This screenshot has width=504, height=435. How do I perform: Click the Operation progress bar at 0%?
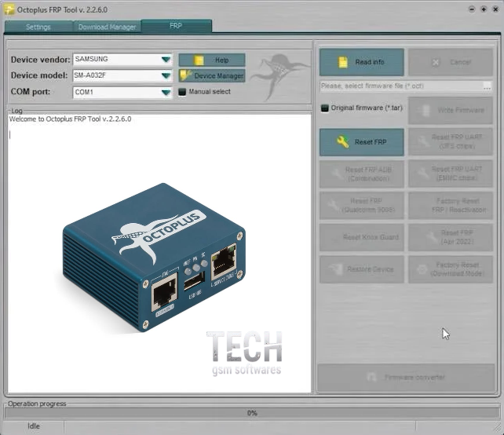point(252,413)
